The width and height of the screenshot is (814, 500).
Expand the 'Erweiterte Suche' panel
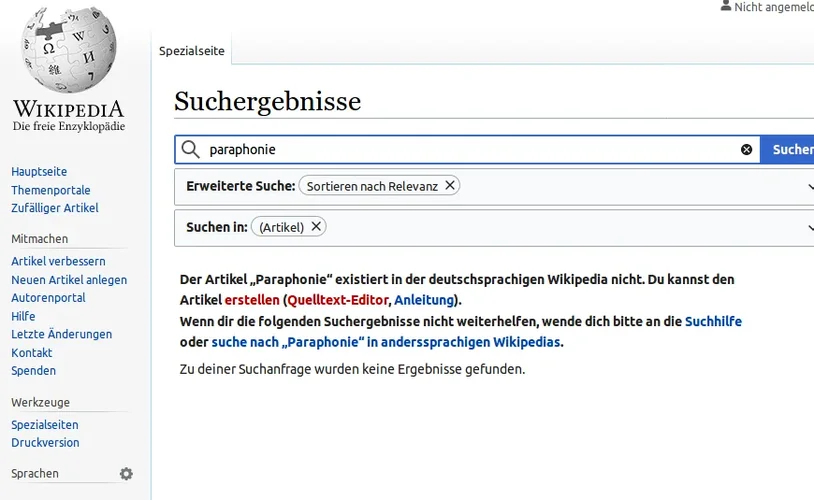[x=810, y=186]
